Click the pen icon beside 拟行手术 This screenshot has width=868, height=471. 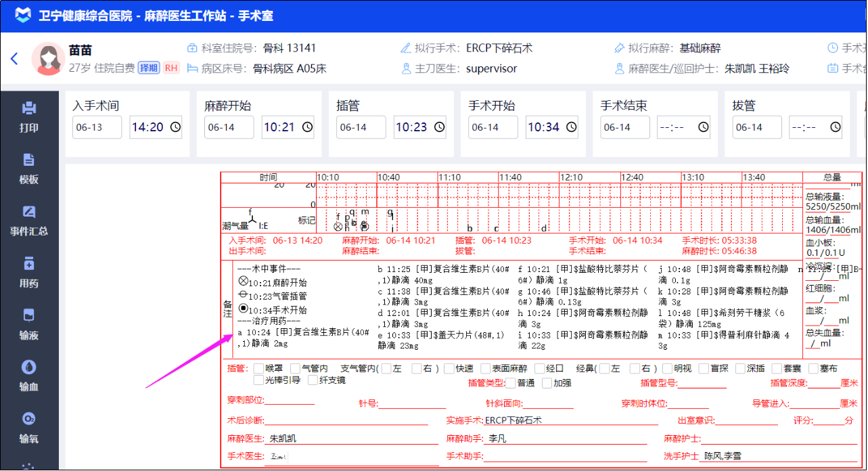406,49
